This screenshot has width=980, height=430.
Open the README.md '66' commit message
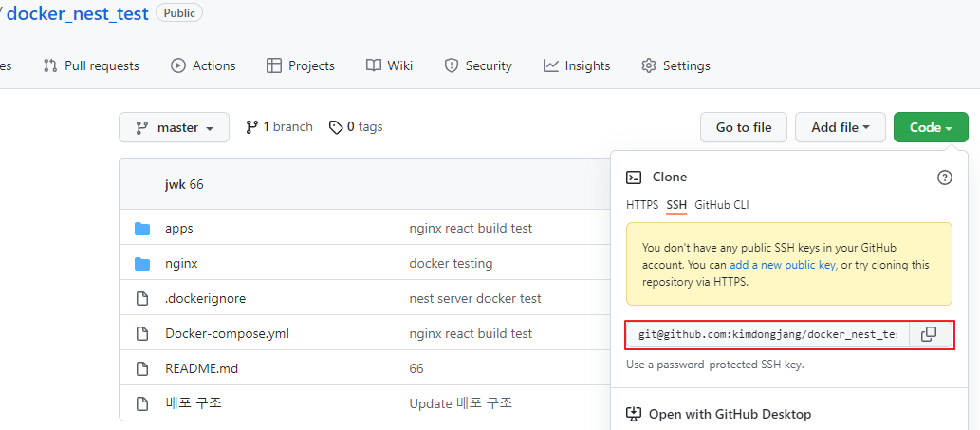point(416,368)
